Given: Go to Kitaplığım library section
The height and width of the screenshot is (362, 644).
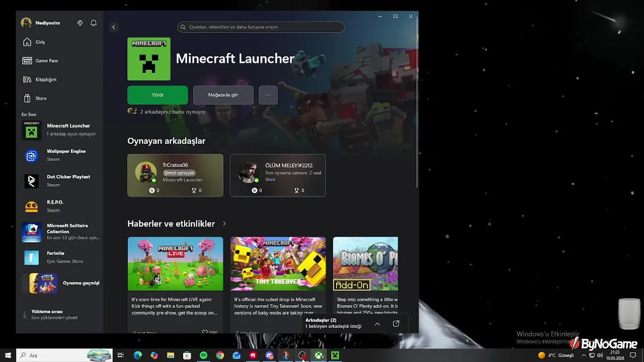Looking at the screenshot, I should pos(59,79).
